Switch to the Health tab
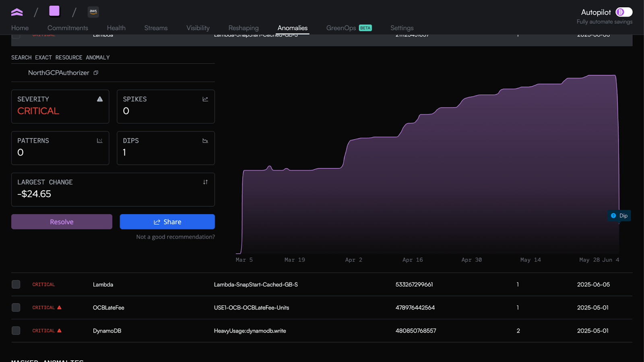The image size is (644, 362). 116,28
